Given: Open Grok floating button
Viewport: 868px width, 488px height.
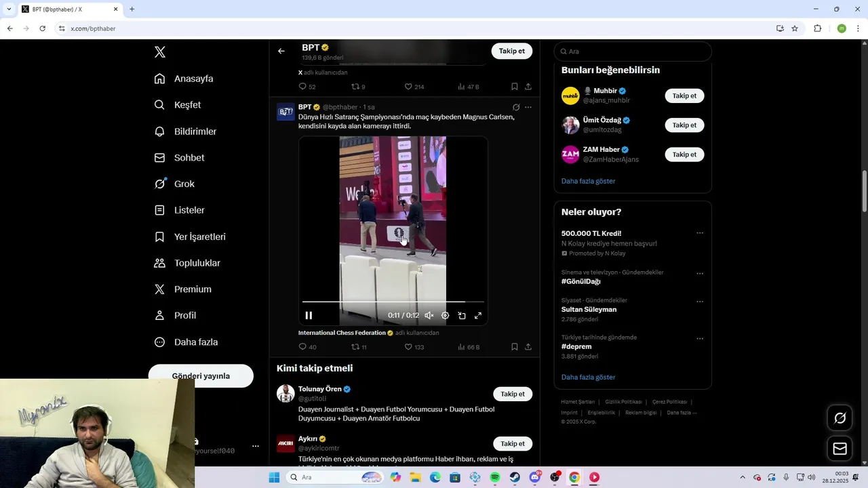Looking at the screenshot, I should pyautogui.click(x=840, y=418).
